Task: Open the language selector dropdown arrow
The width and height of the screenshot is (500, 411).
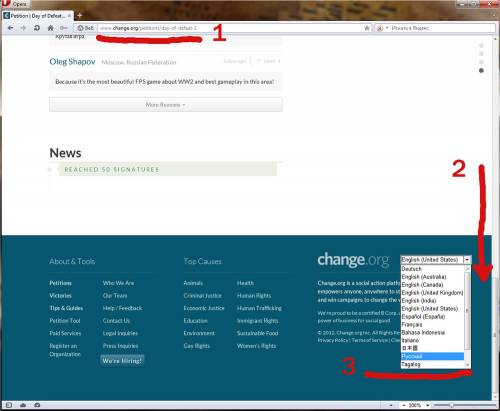Action: click(x=467, y=260)
